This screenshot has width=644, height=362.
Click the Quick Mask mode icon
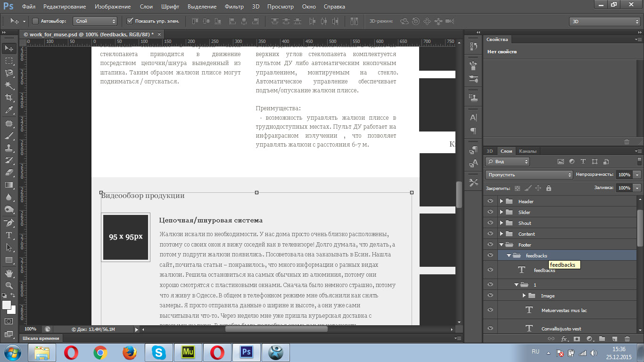coord(9,321)
